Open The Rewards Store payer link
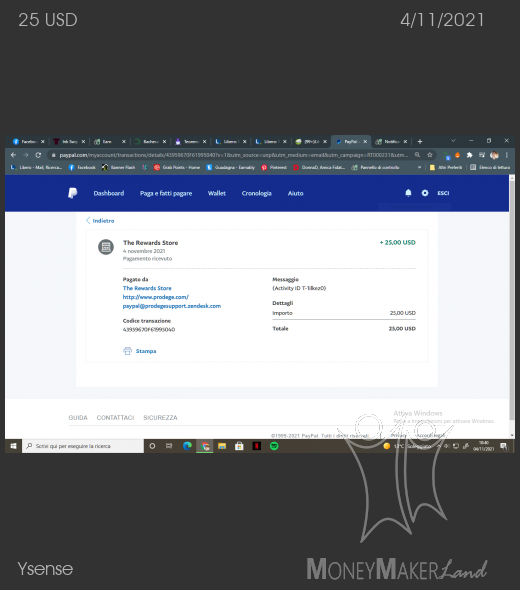This screenshot has height=590, width=520. coord(147,288)
